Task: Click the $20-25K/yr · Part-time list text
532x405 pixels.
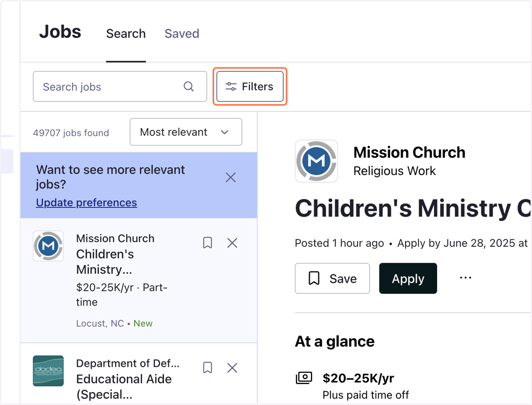Action: coord(121,295)
